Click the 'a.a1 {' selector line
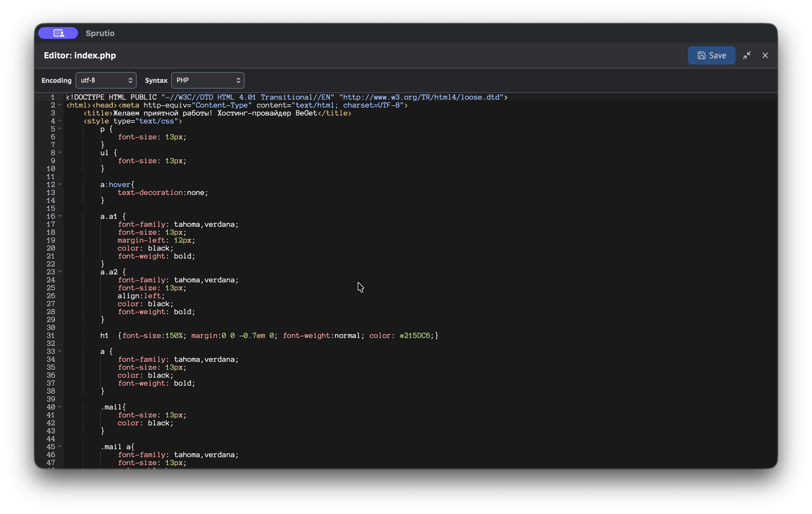The height and width of the screenshot is (514, 812). (113, 216)
